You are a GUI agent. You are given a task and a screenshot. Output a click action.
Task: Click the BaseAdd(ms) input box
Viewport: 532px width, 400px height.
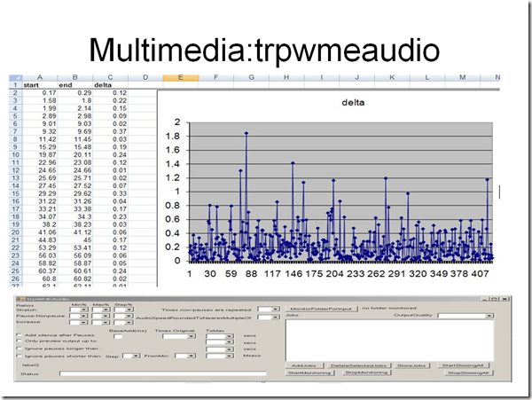(x=118, y=336)
